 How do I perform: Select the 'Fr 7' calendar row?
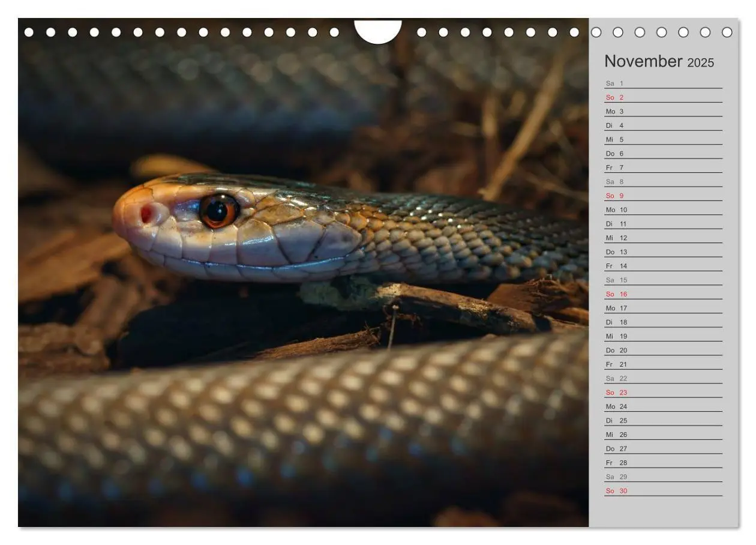coord(663,167)
